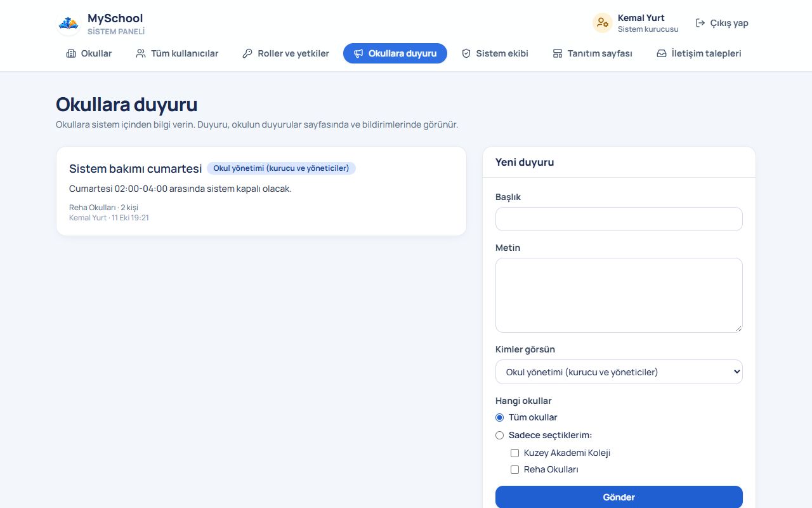
Task: Click the Sistem bakımı cumartesi announcement title
Action: pyautogui.click(x=135, y=168)
